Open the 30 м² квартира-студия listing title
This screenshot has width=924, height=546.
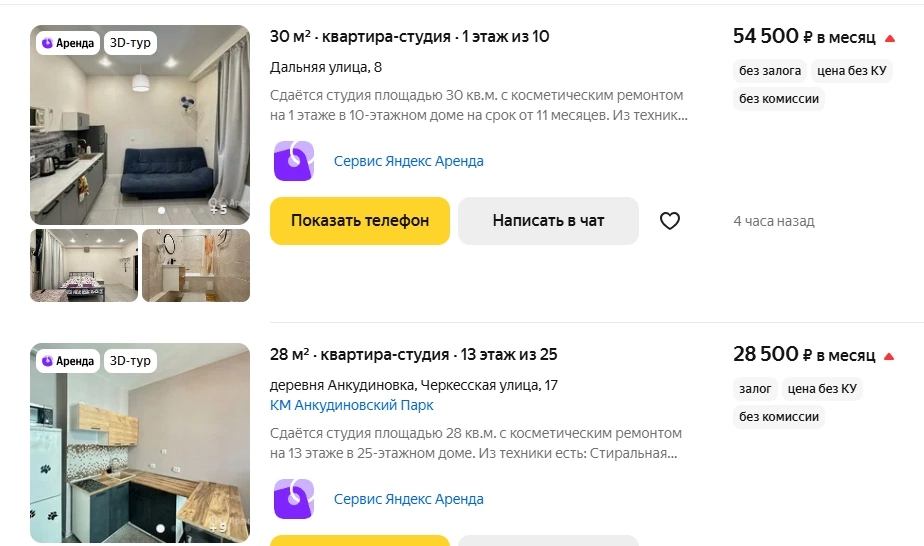410,37
